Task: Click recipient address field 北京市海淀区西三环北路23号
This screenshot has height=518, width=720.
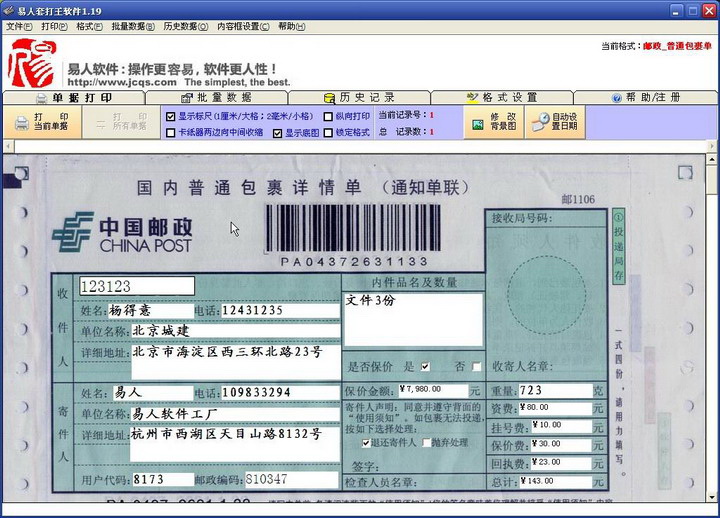Action: 236,361
